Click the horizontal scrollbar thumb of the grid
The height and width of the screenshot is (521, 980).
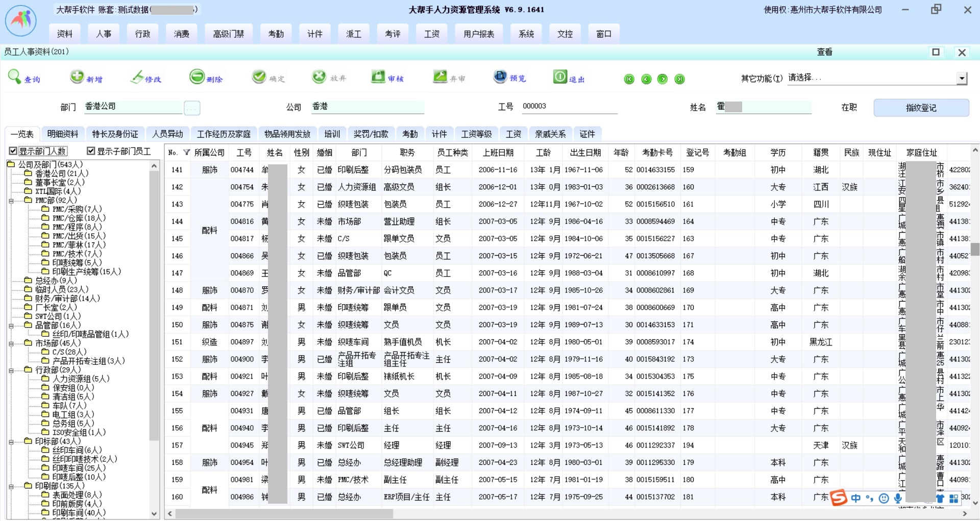[284, 514]
